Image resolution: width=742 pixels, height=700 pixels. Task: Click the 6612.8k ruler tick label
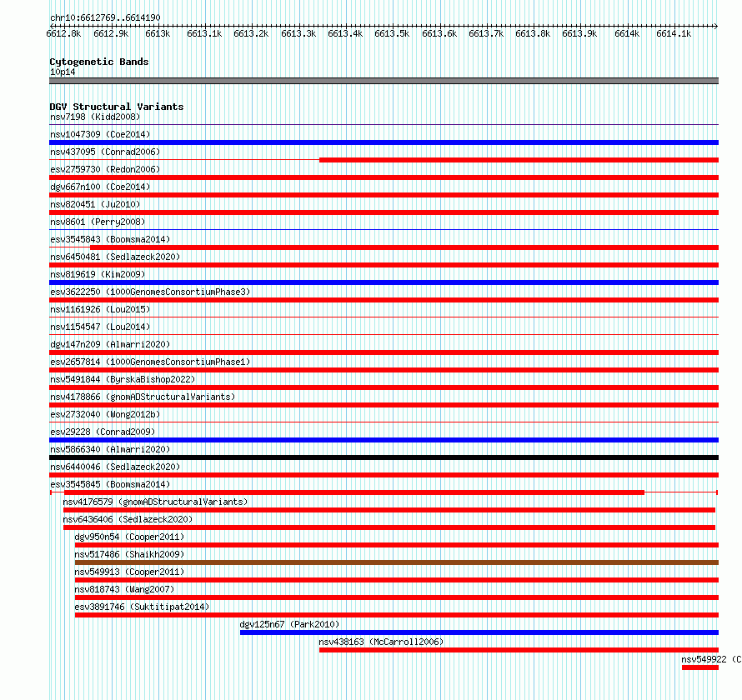pos(64,33)
